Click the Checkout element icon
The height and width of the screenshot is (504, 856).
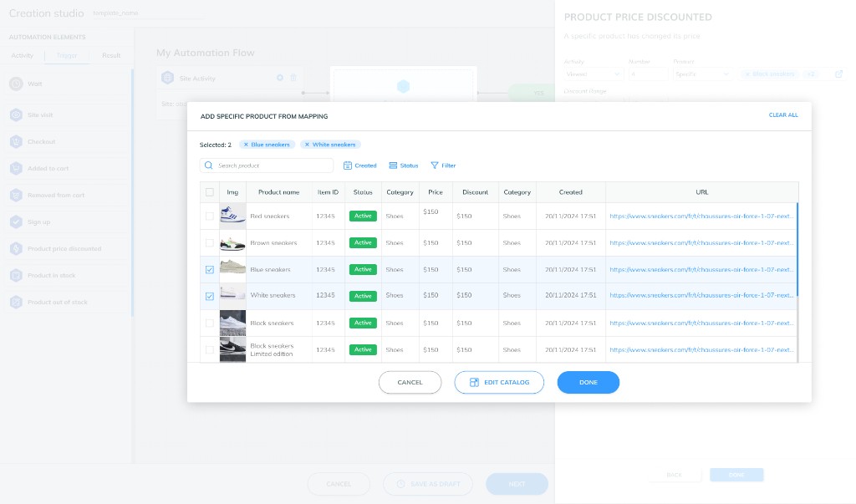(17, 141)
